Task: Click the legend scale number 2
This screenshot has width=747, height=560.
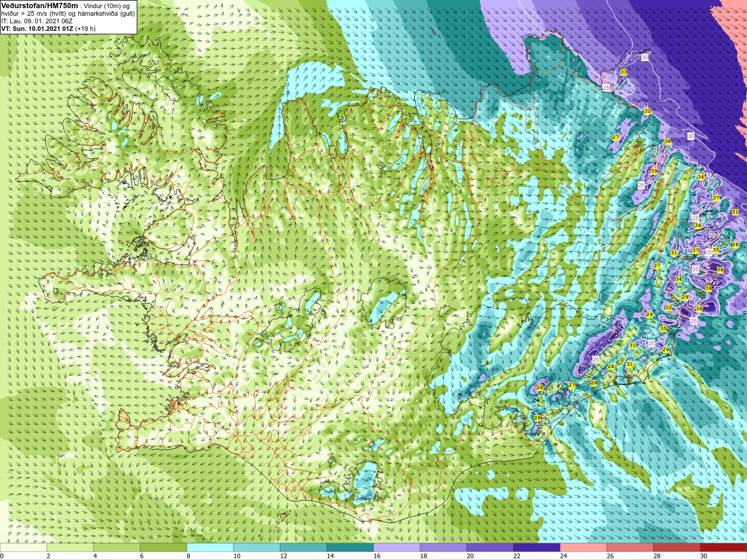Action: coord(48,556)
